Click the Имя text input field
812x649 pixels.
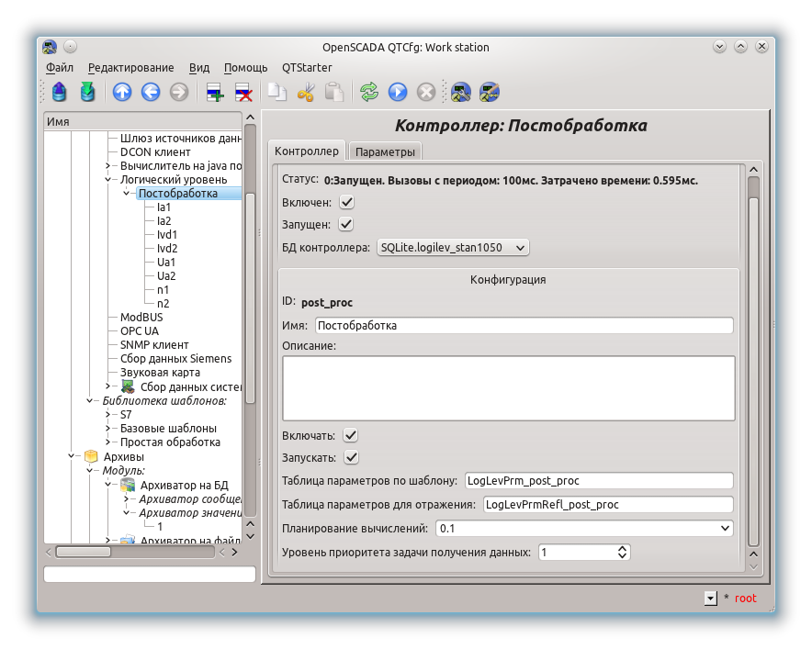tap(524, 325)
